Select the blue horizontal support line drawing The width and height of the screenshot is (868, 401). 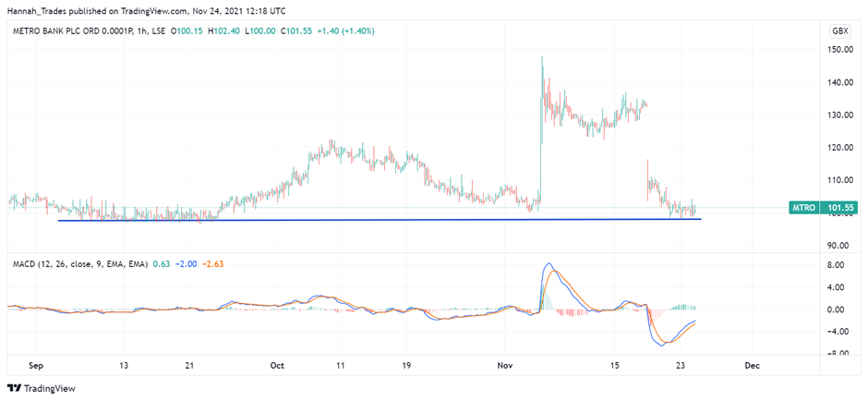[x=380, y=220]
